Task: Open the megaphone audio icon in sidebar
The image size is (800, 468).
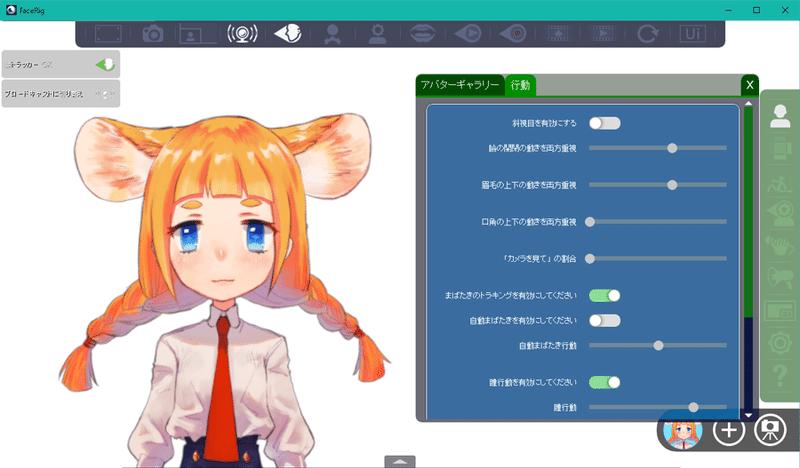Action: [780, 278]
